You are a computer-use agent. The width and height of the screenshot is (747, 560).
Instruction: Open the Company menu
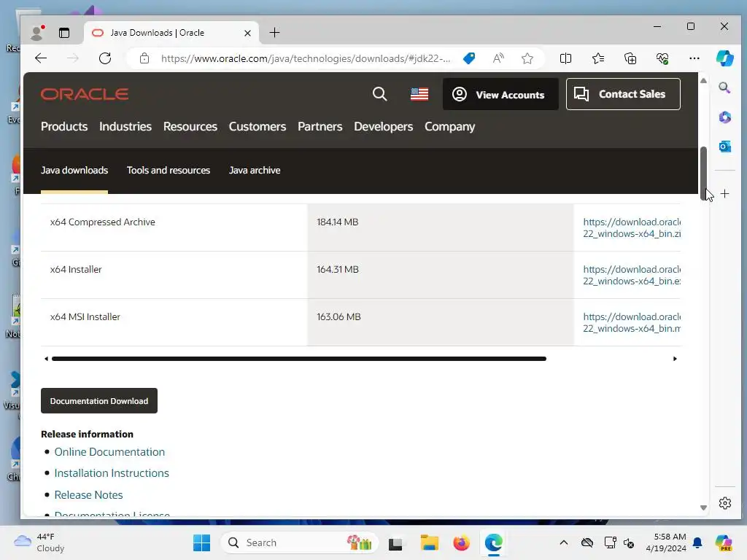pos(449,127)
